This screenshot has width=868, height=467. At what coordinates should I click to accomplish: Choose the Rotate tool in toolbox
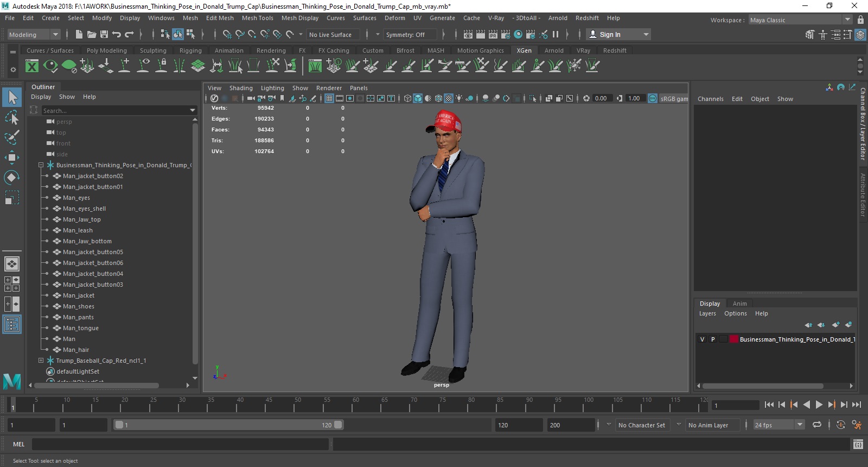click(12, 178)
